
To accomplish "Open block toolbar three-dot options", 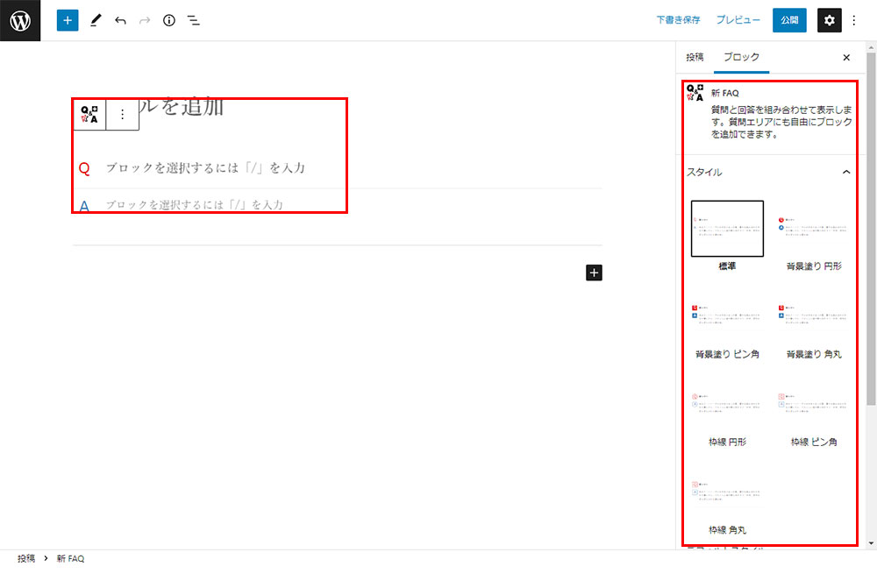I will (123, 114).
